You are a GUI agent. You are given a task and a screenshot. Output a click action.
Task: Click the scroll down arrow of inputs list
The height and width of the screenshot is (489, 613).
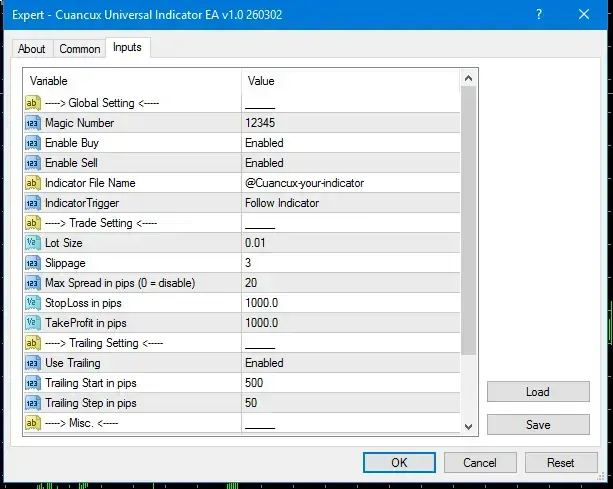tap(468, 426)
